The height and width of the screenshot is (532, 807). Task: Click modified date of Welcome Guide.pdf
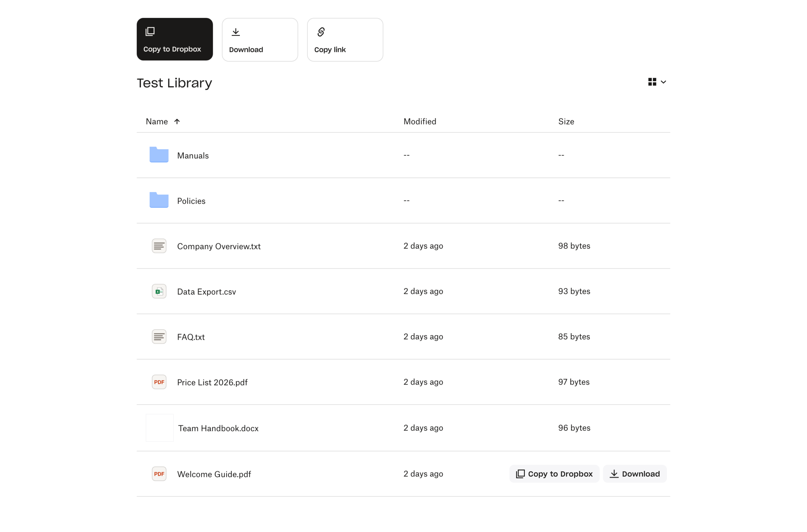(x=423, y=474)
